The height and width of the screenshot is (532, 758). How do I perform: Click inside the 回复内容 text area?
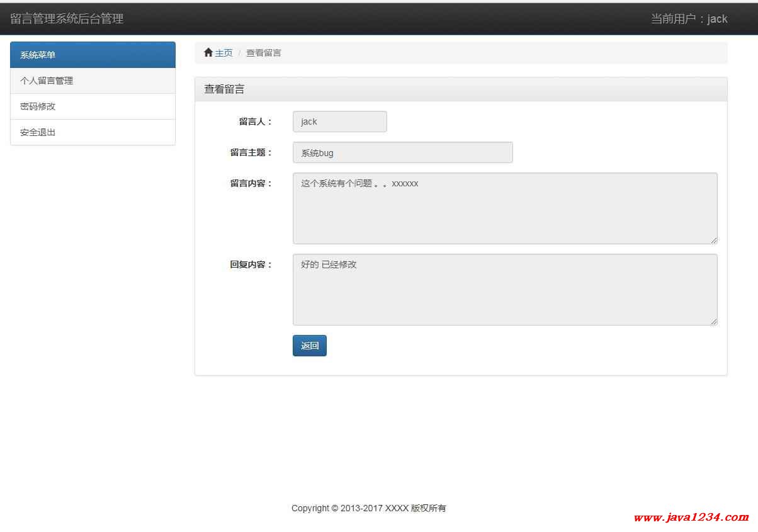pos(504,290)
